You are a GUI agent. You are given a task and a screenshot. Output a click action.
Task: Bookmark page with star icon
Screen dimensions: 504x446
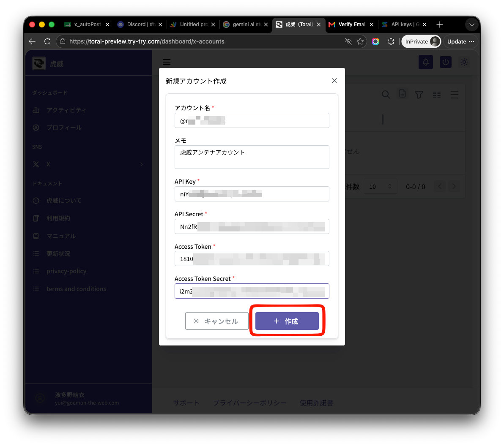click(360, 41)
